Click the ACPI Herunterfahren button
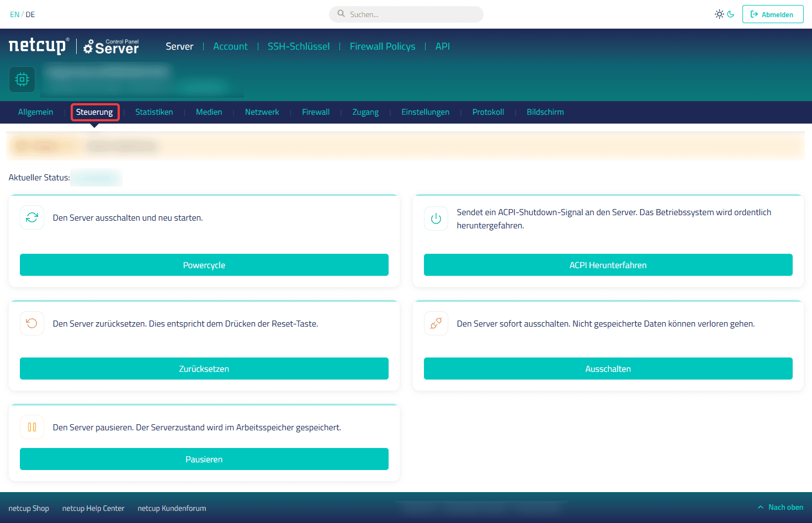The width and height of the screenshot is (812, 523). (608, 265)
